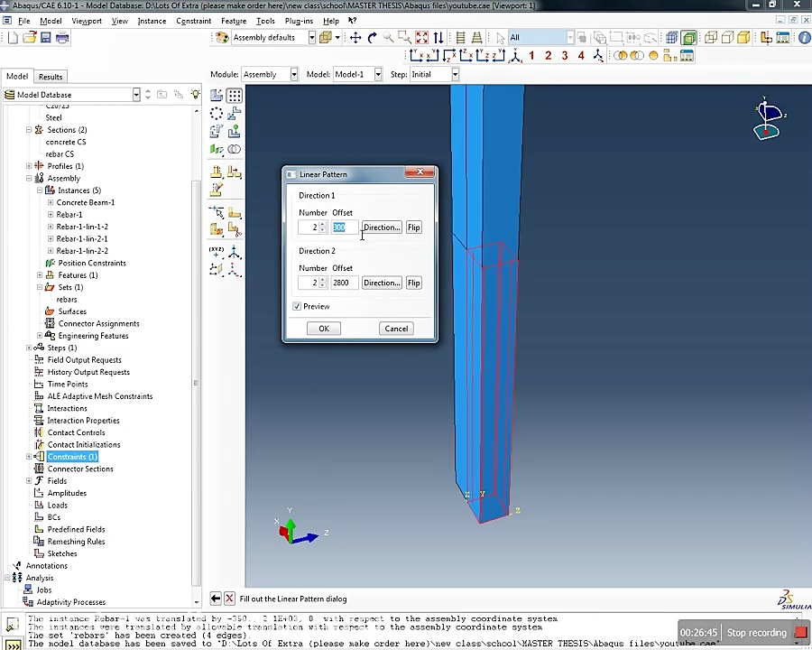Image resolution: width=812 pixels, height=650 pixels.
Task: Select the Merge/Cut Instances tool
Action: pos(235,149)
